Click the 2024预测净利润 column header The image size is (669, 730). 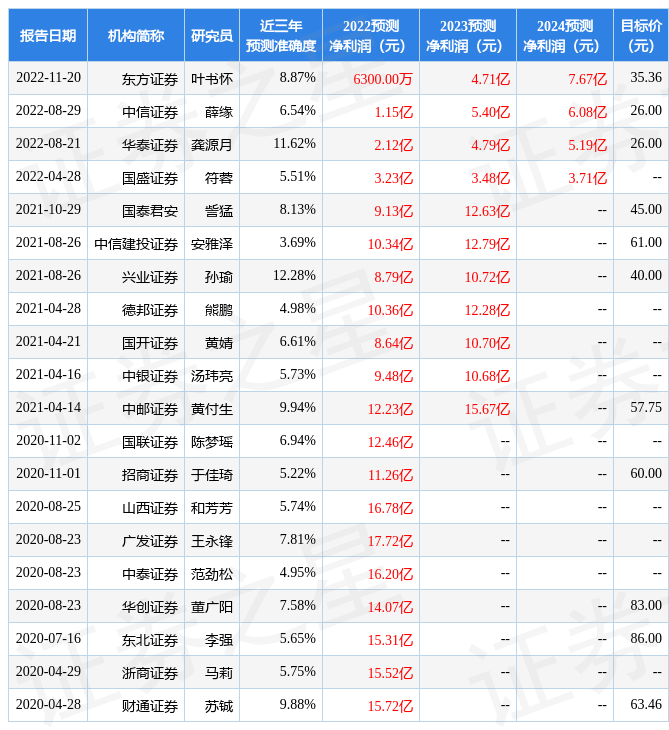click(x=565, y=35)
